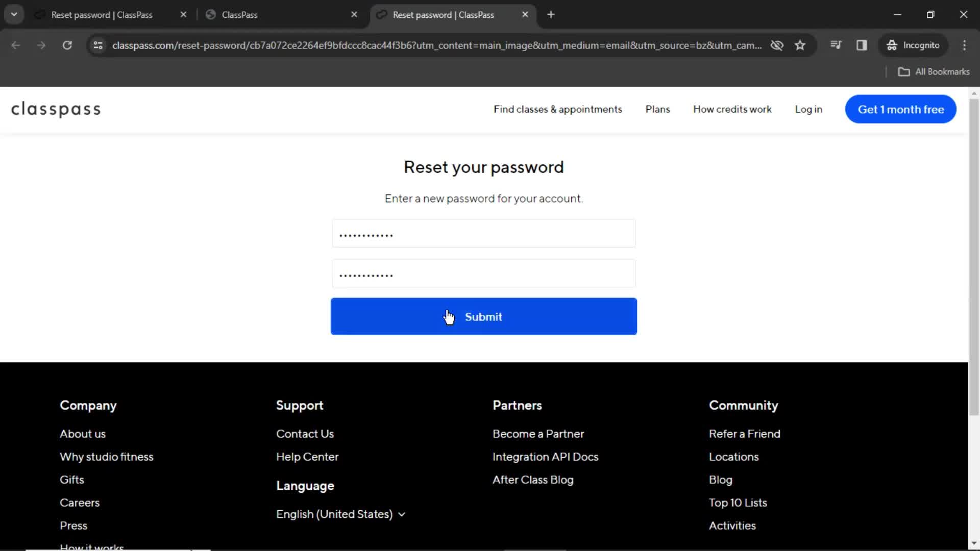
Task: Open the How credits work link
Action: [732, 110]
